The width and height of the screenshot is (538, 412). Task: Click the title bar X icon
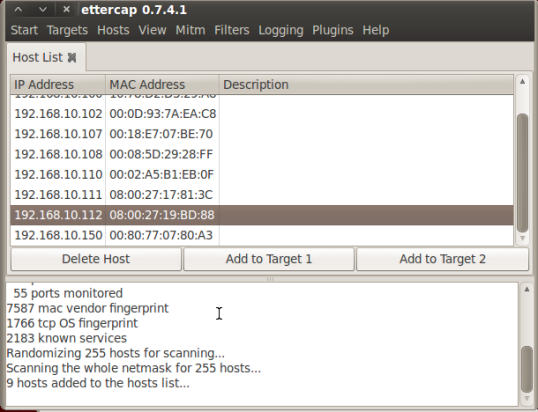click(x=67, y=10)
